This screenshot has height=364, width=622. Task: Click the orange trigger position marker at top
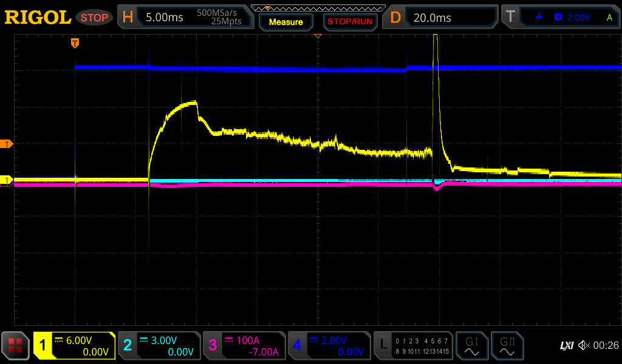[x=75, y=42]
